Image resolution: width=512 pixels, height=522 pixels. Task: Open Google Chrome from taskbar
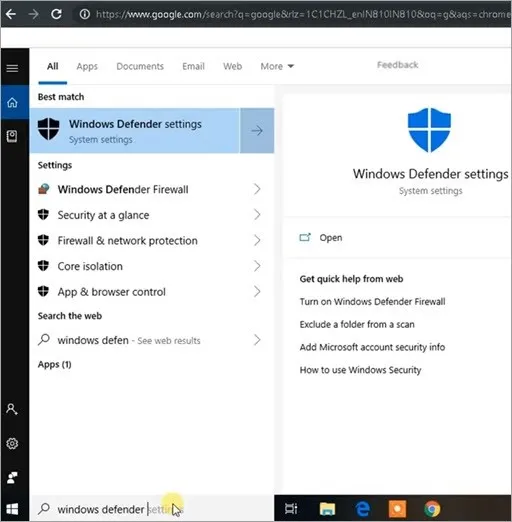[x=432, y=509]
